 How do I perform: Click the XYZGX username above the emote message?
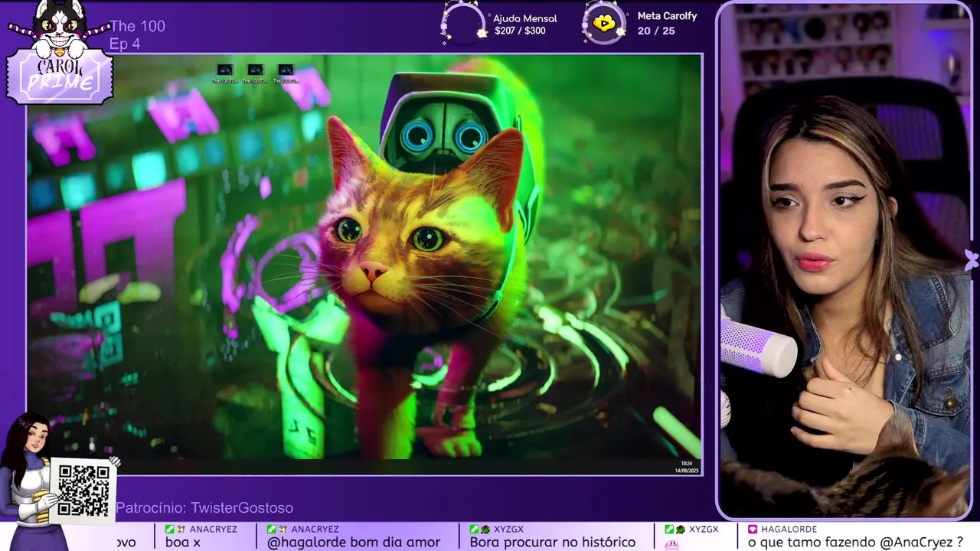point(704,529)
